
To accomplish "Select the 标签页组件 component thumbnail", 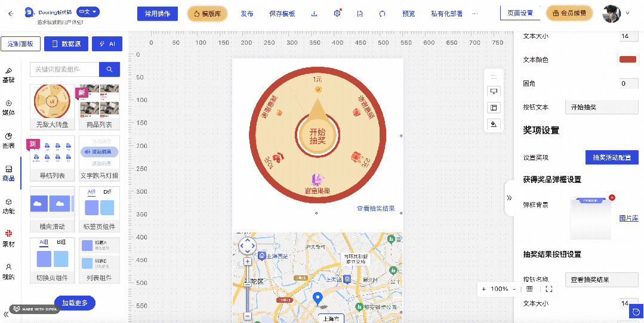I will click(99, 209).
